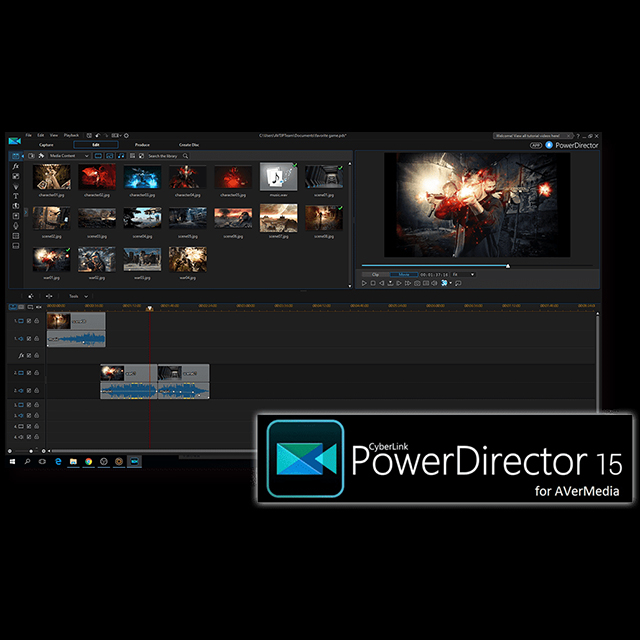This screenshot has height=640, width=640.
Task: Select Movie preview mode
Action: point(404,275)
